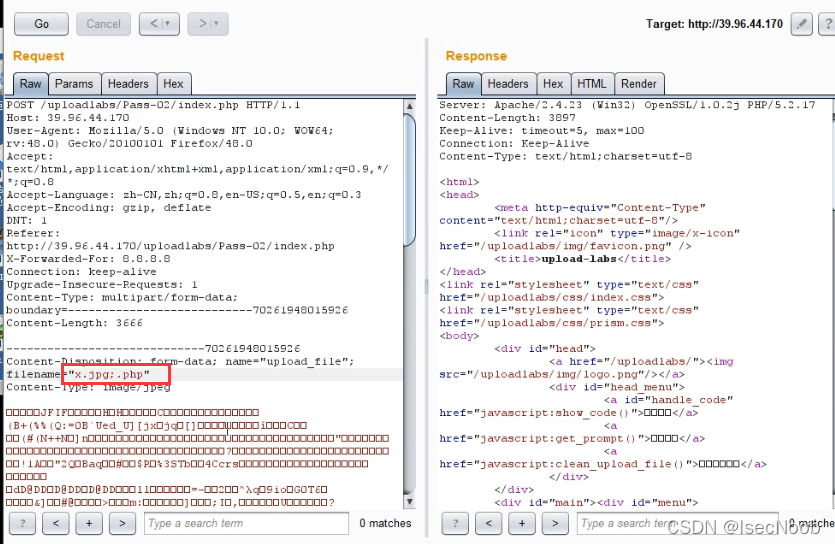835x544 pixels.
Task: Click Content-Length: 3666 in request
Action: tap(75, 323)
